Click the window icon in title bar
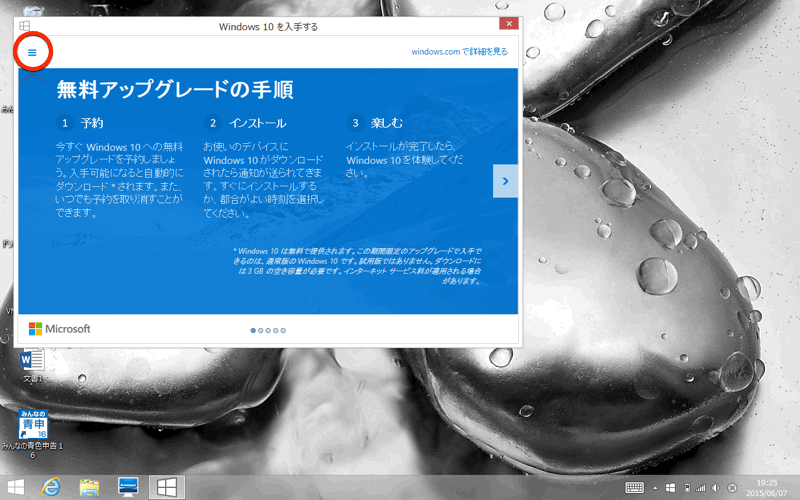Image resolution: width=800 pixels, height=500 pixels. click(x=24, y=25)
